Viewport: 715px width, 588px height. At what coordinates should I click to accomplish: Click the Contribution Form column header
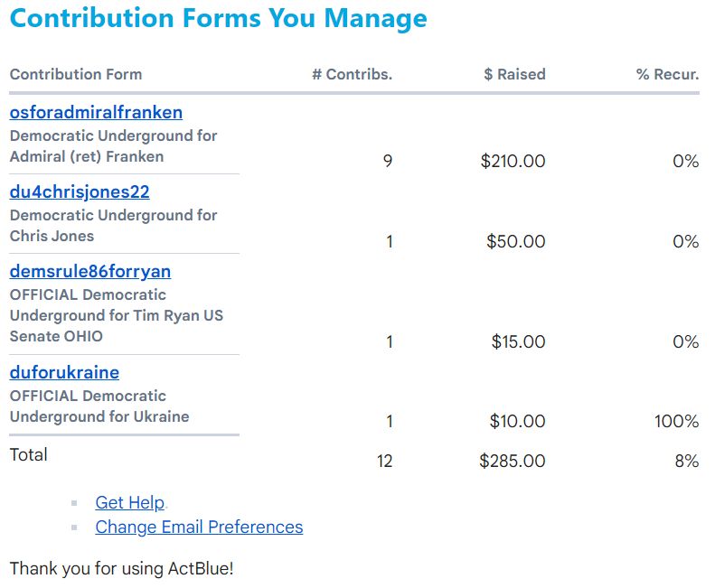76,74
